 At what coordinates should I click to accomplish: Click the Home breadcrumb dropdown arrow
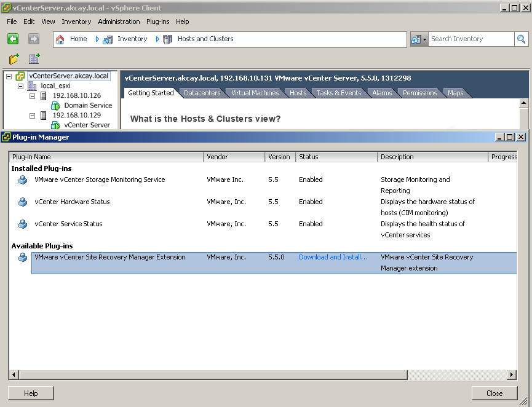(97, 39)
